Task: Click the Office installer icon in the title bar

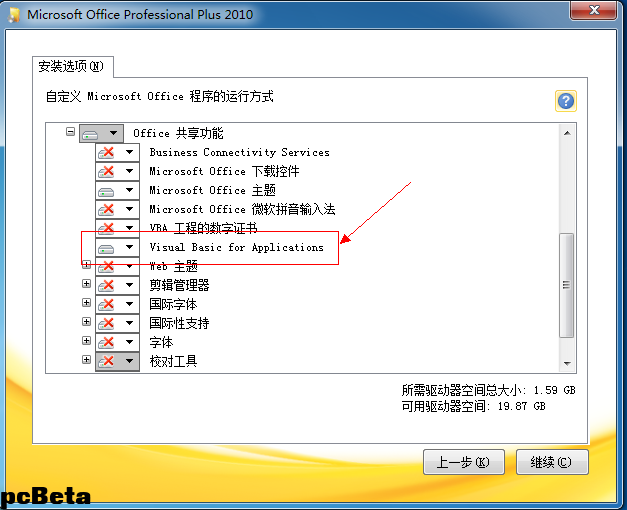Action: [14, 14]
